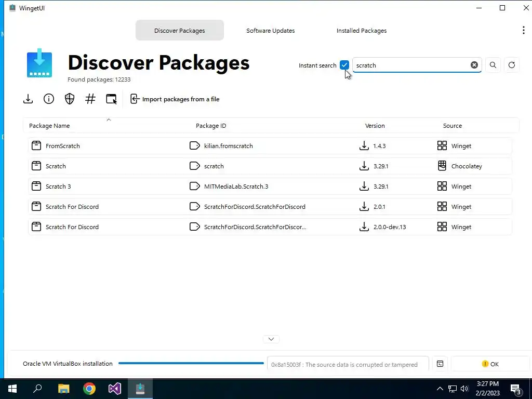Click the package ID text 'scratch'
The height and width of the screenshot is (399, 532).
(214, 166)
